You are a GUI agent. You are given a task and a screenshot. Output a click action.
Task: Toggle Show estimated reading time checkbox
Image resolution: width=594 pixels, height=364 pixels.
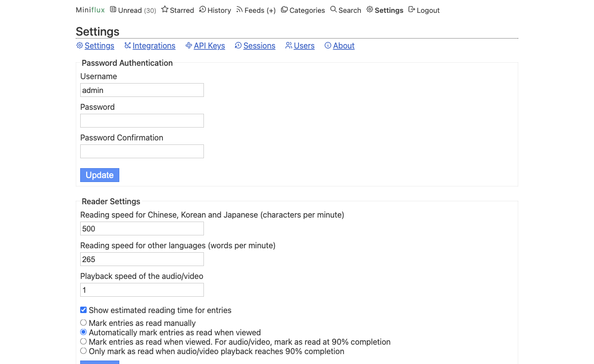[84, 310]
